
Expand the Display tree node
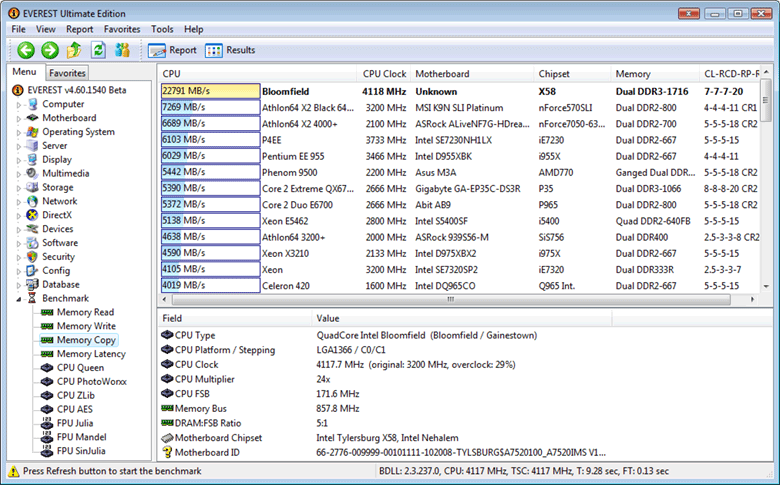tap(19, 161)
